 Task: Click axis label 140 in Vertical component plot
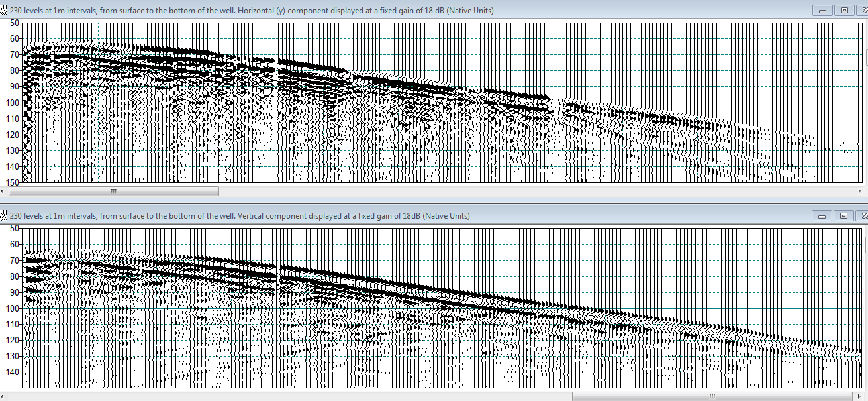tap(14, 372)
